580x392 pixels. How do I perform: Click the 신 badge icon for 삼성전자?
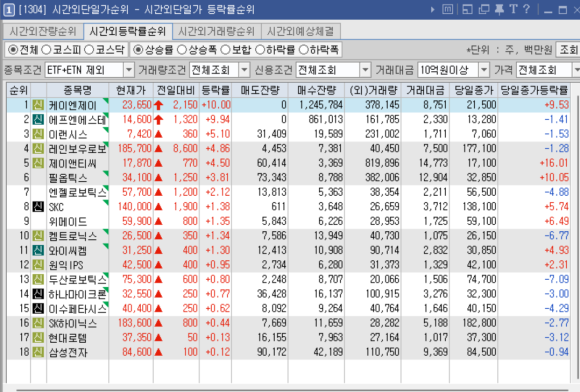(38, 352)
